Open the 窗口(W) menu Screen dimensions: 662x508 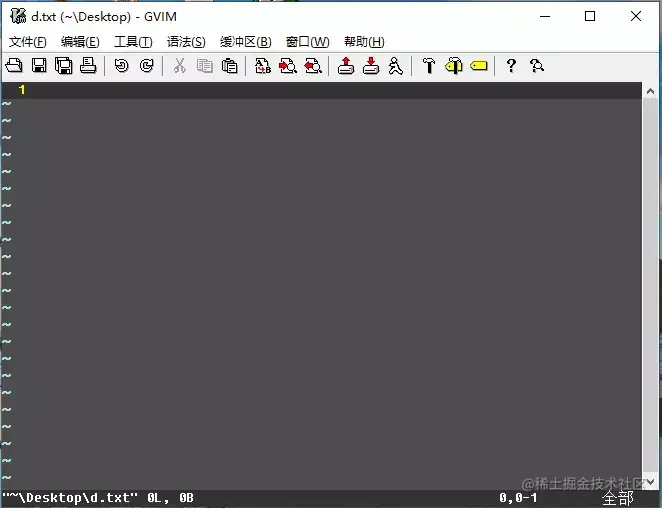click(x=308, y=42)
